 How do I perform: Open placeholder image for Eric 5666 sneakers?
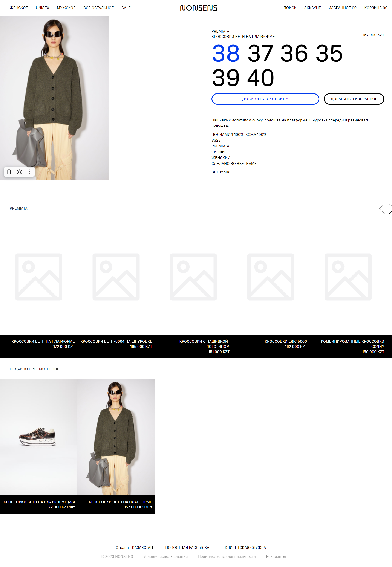pos(271,277)
